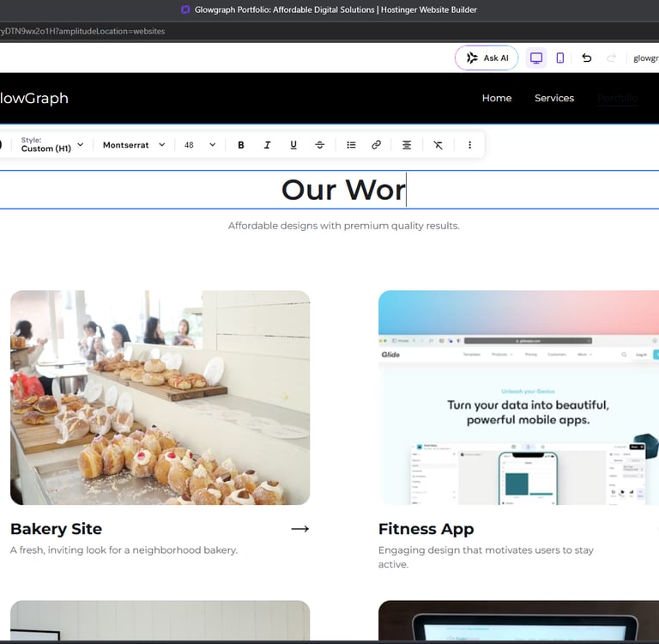The width and height of the screenshot is (659, 644).
Task: Select the neighborhood bakery description text
Action: click(x=124, y=550)
